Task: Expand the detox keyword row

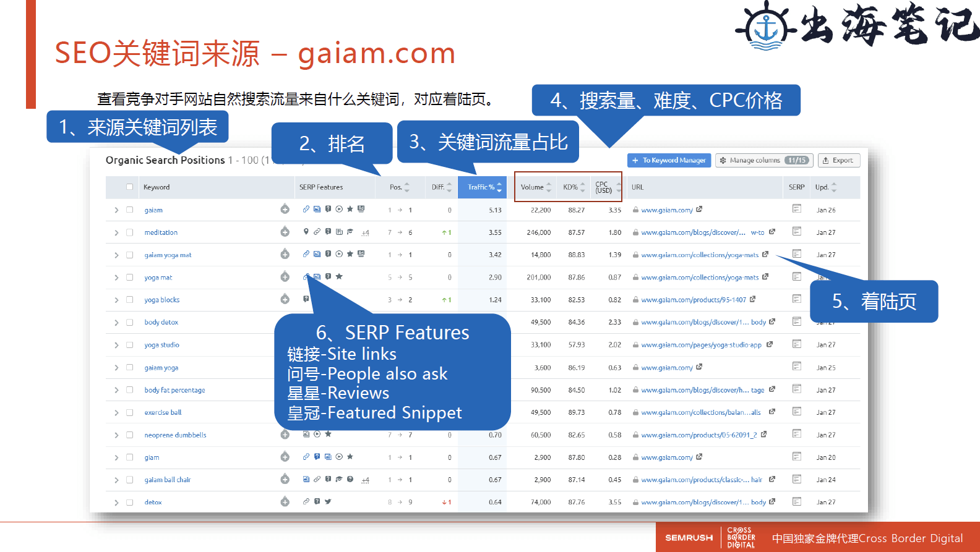Action: pos(116,503)
